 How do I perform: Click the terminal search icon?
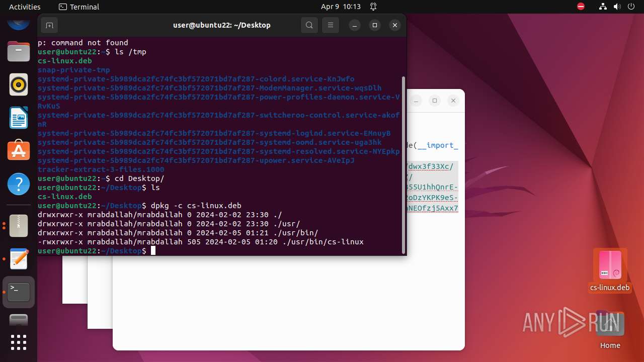(309, 25)
